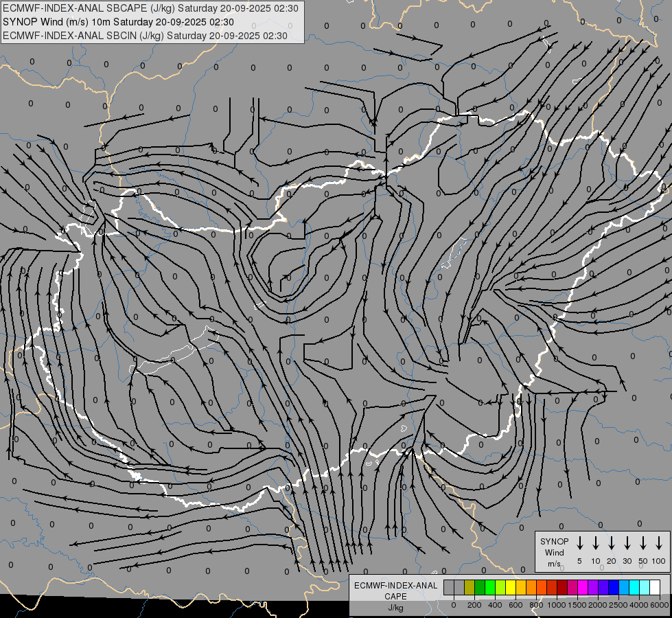672x618 pixels.
Task: Click the 30 m/s wind arrow in legend
Action: click(627, 543)
